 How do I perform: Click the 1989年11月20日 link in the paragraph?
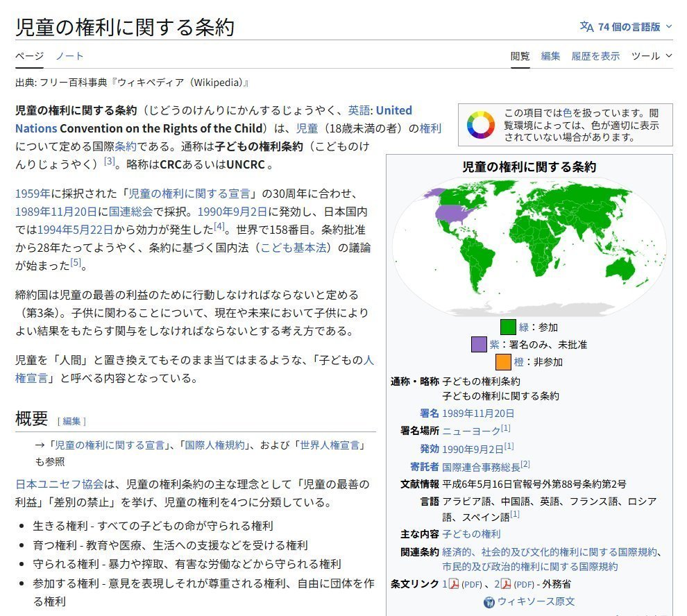coord(56,212)
